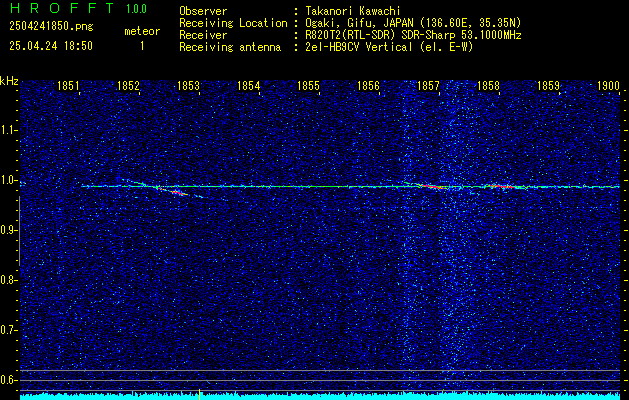Click the meteor count value 1
This screenshot has width=629, height=400.
[142, 46]
